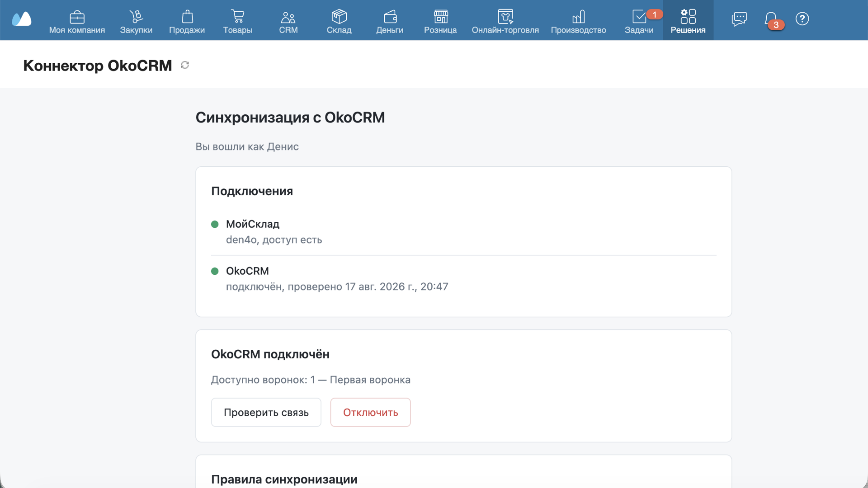This screenshot has width=868, height=488.
Task: Click the box icon above Склад
Action: (339, 16)
